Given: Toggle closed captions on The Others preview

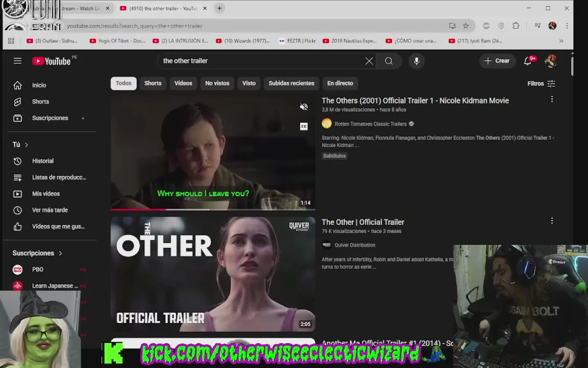Looking at the screenshot, I should pos(304,127).
